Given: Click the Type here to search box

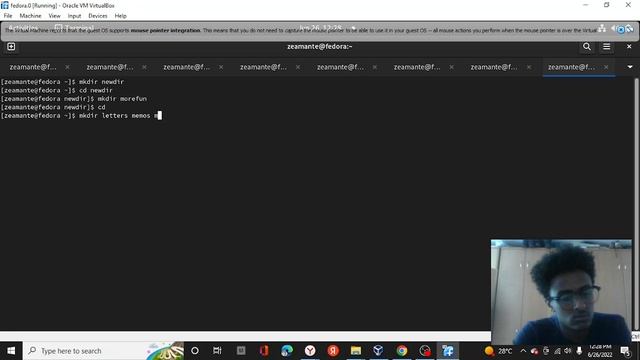Looking at the screenshot, I should pyautogui.click(x=103, y=351).
